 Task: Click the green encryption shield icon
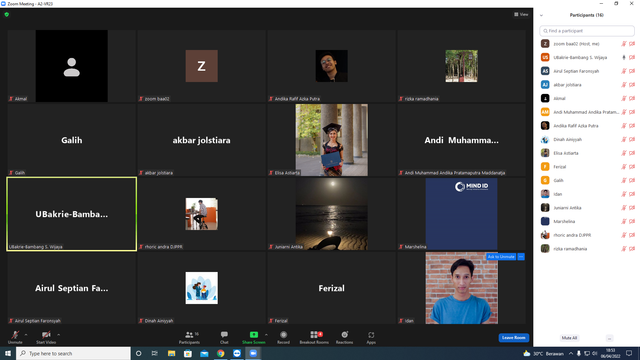(x=7, y=14)
